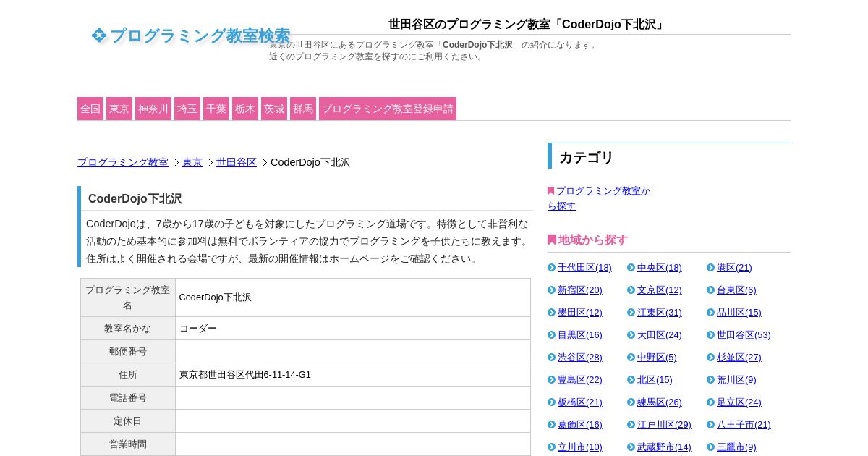Screen dimensions: 868x456
Task: Select the 東京 navigation tab
Action: coord(119,109)
